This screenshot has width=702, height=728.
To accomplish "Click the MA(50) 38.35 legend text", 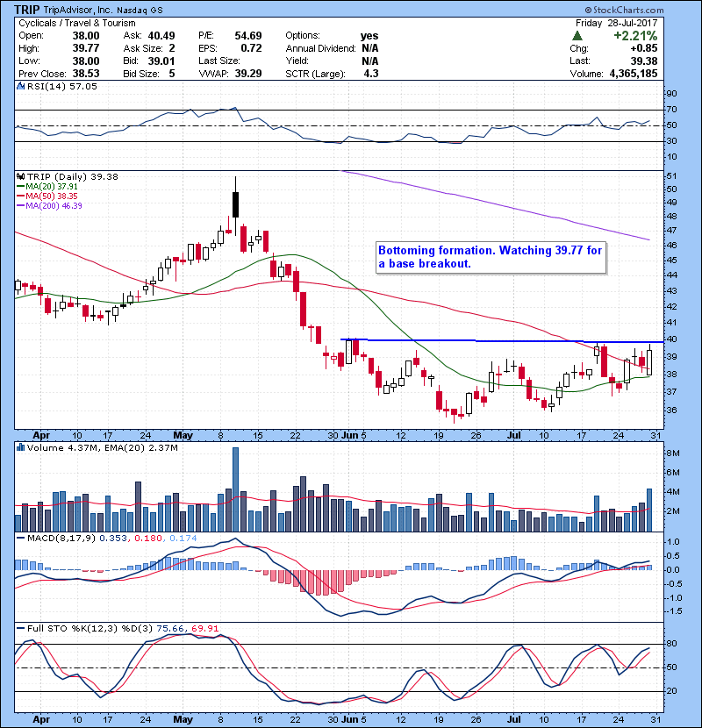I will point(52,196).
